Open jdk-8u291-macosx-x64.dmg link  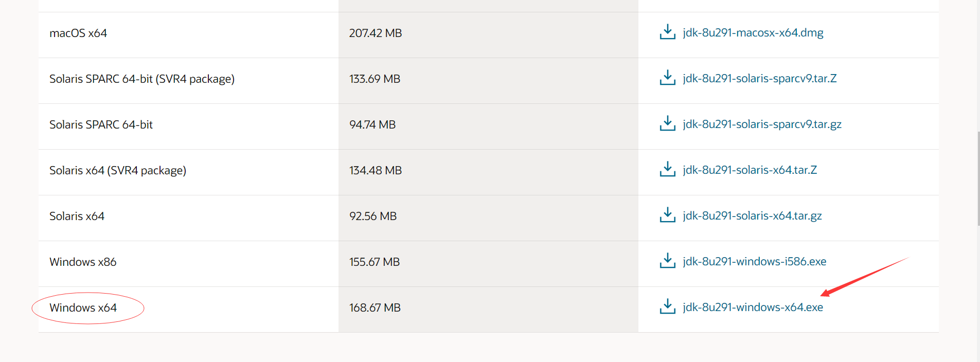tap(753, 33)
